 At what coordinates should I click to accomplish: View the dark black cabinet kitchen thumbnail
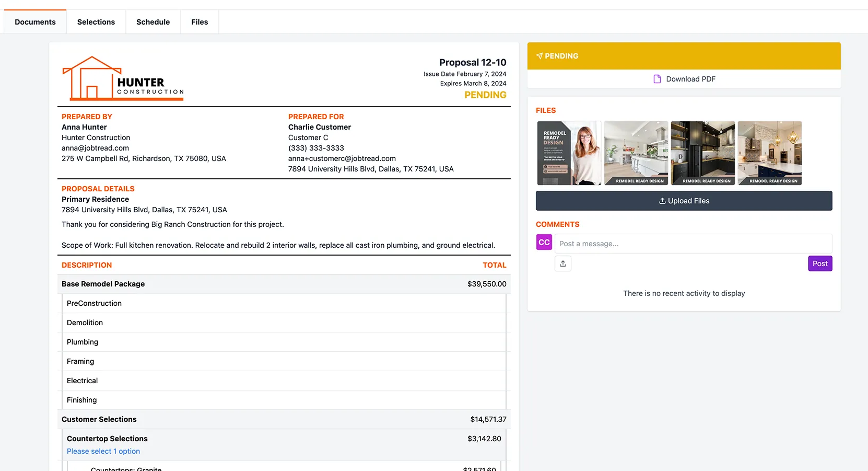click(x=702, y=153)
